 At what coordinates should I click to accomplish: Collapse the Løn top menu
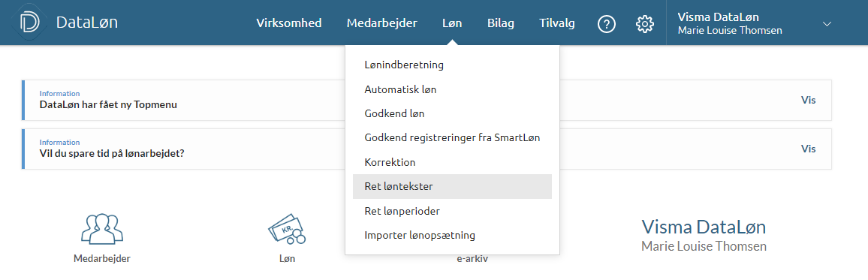(x=452, y=23)
